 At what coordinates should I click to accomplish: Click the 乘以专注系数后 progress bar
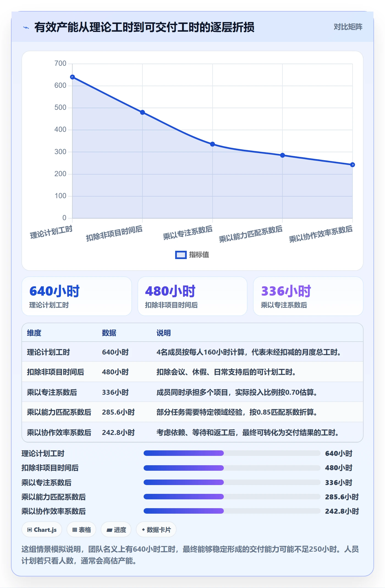coord(232,482)
